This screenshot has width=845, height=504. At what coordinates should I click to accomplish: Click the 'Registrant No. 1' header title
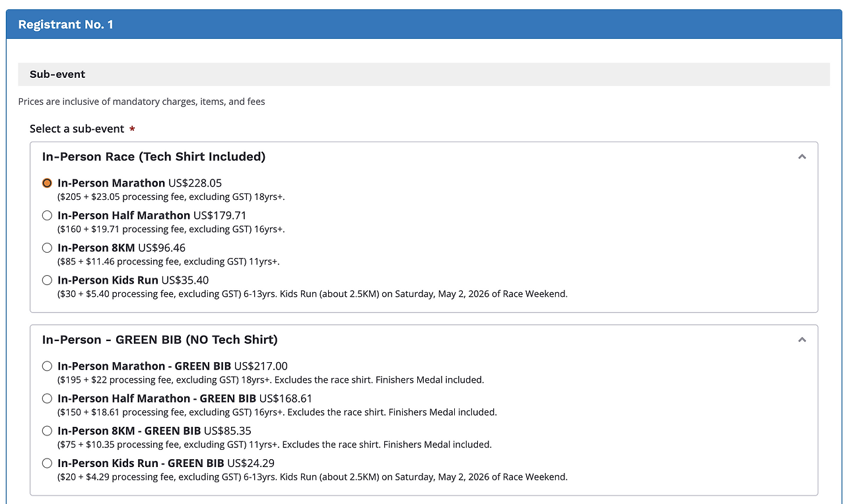click(66, 24)
